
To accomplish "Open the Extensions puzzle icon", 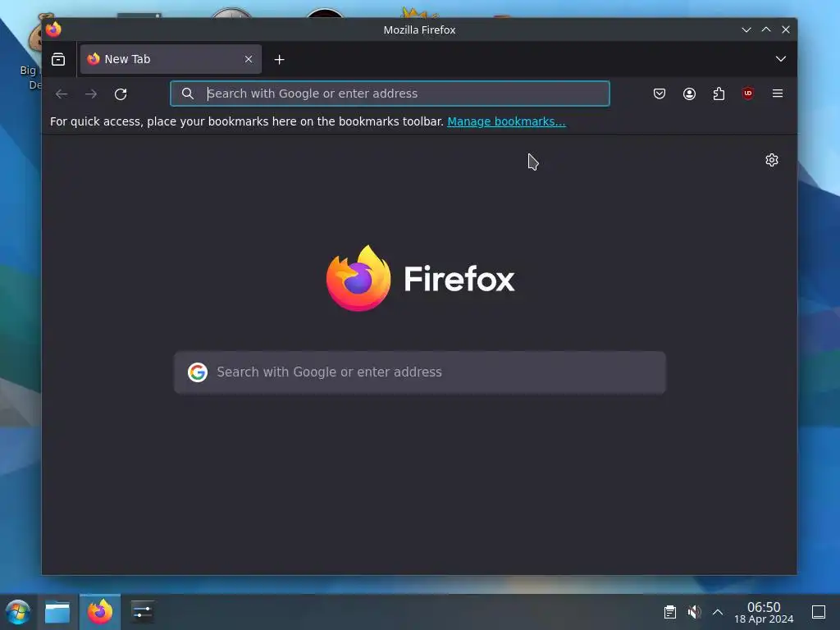I will pos(719,94).
